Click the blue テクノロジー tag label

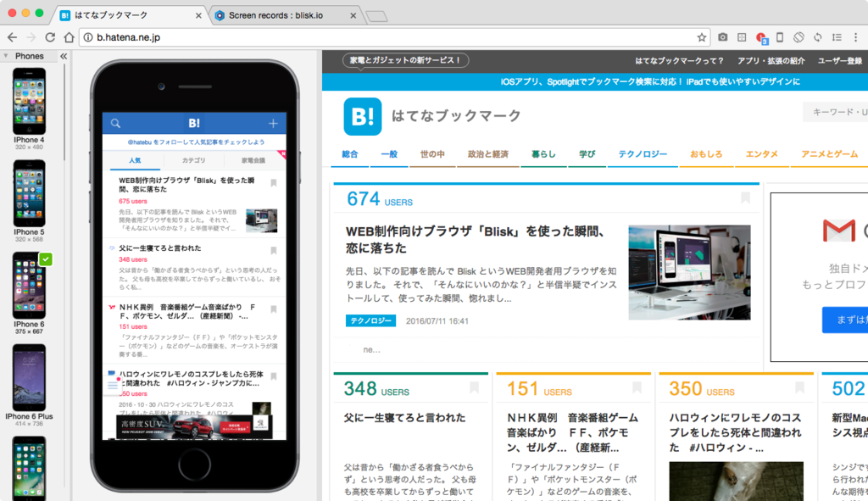pyautogui.click(x=370, y=320)
